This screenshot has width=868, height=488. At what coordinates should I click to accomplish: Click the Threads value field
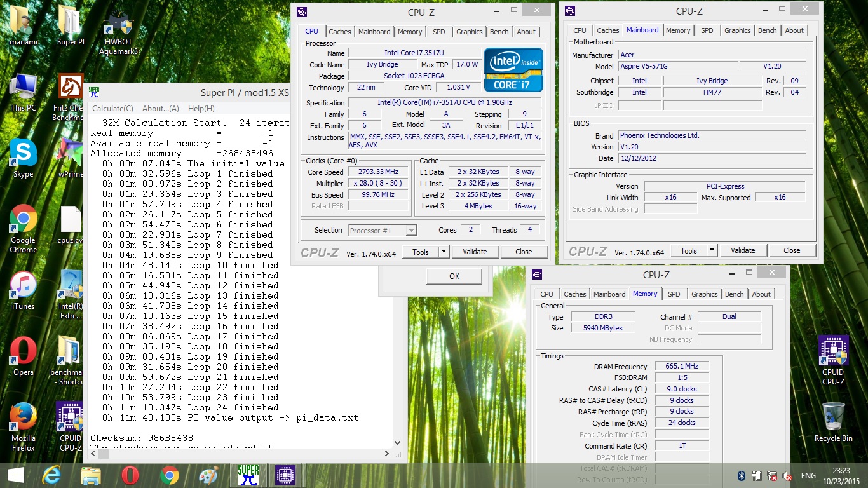click(530, 230)
